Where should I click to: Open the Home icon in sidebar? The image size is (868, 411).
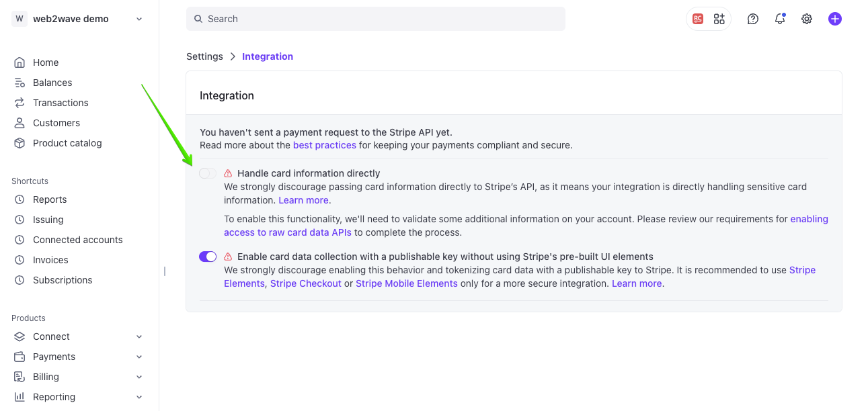(x=19, y=62)
